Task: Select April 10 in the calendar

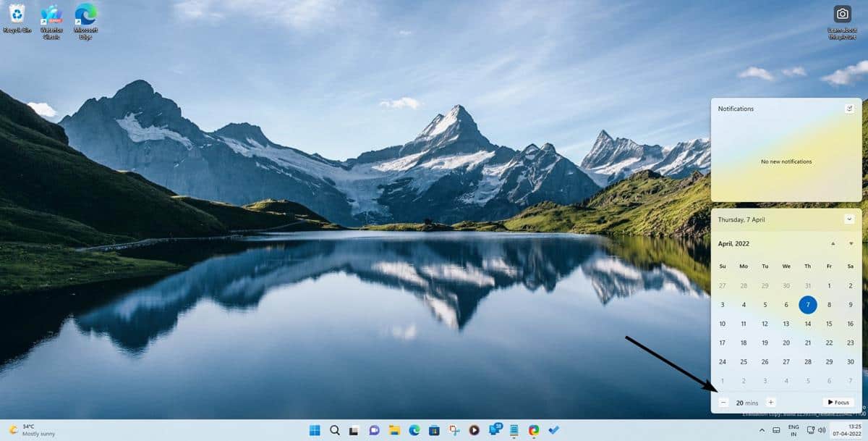Action: click(x=722, y=324)
